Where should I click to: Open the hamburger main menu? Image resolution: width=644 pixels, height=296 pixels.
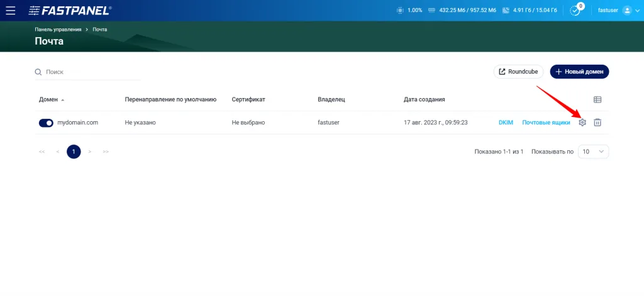tap(10, 10)
